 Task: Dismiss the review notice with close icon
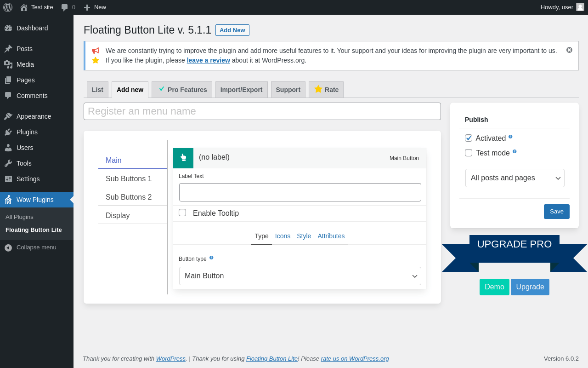(569, 50)
